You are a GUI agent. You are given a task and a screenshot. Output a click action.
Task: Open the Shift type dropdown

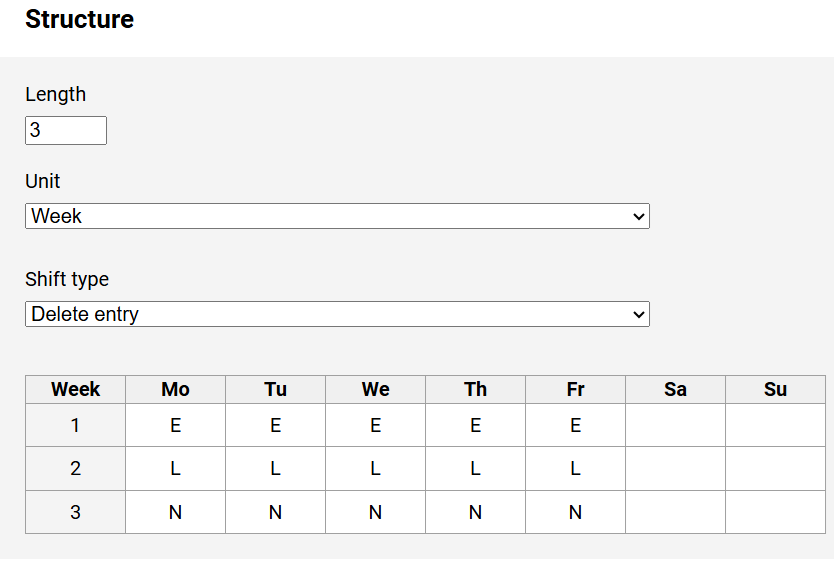[x=337, y=314]
